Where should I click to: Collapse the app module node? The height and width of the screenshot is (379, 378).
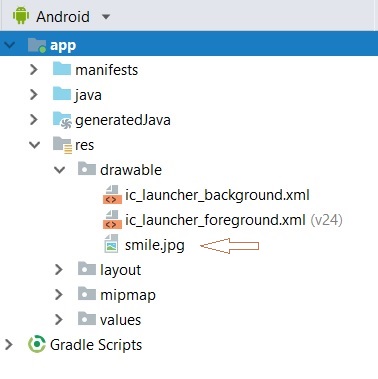point(10,44)
